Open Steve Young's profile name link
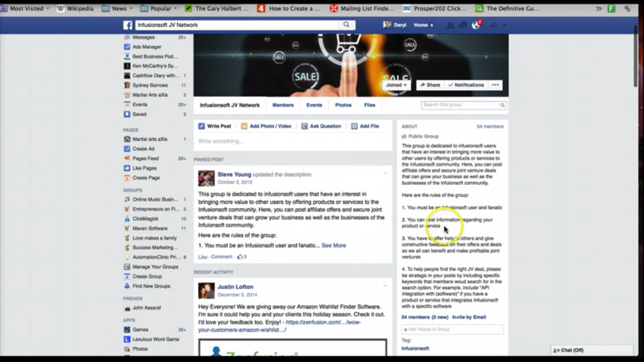 point(234,174)
